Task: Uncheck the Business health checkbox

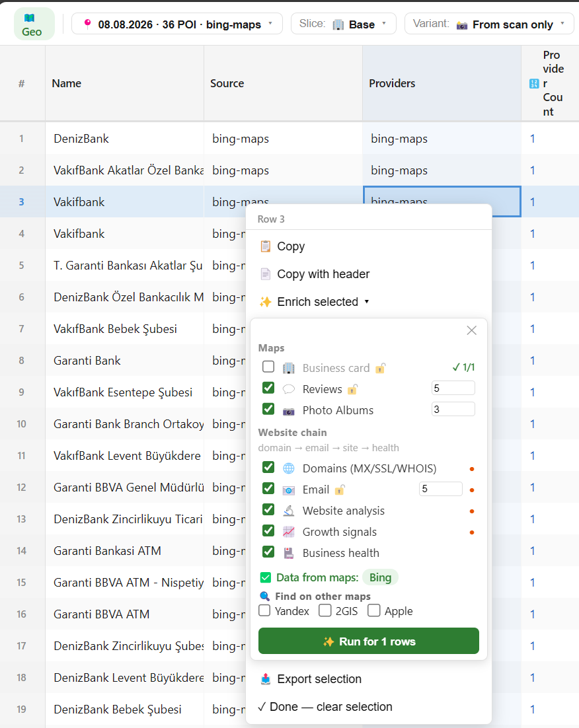Action: 268,552
